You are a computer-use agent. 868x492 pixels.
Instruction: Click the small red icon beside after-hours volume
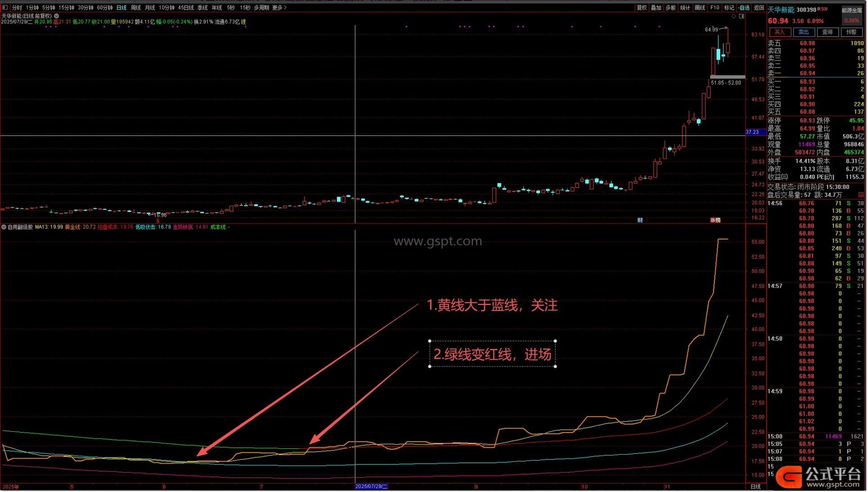pyautogui.click(x=861, y=195)
